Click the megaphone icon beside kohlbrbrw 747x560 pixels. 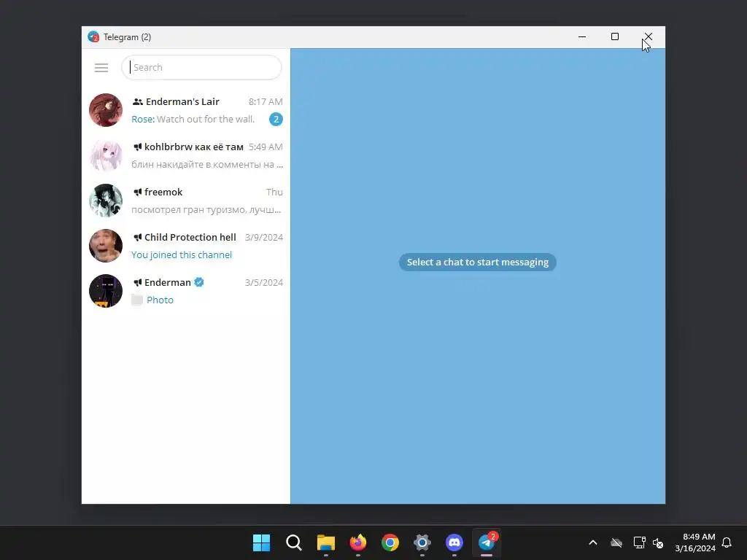point(138,147)
